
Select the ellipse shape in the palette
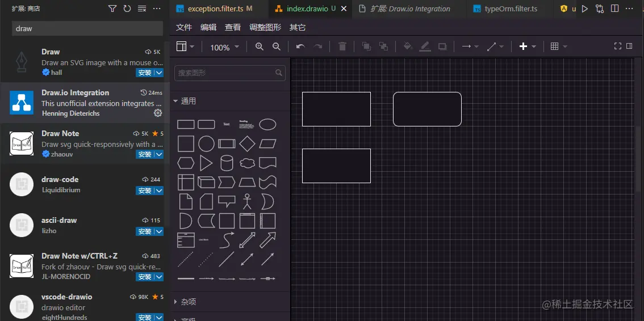click(x=267, y=124)
